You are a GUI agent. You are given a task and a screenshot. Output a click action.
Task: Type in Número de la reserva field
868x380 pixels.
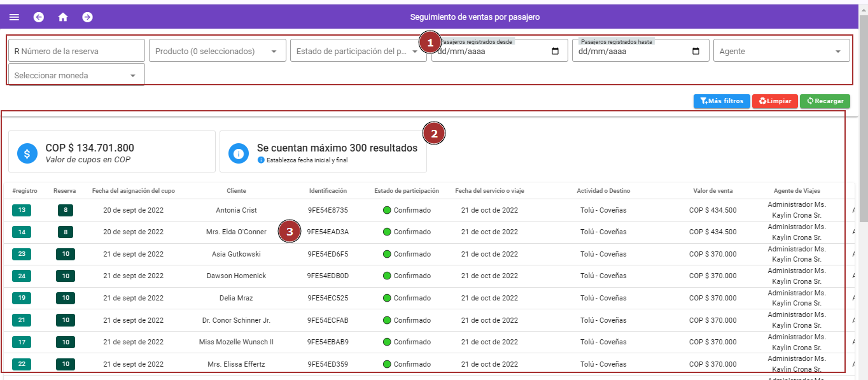click(80, 51)
